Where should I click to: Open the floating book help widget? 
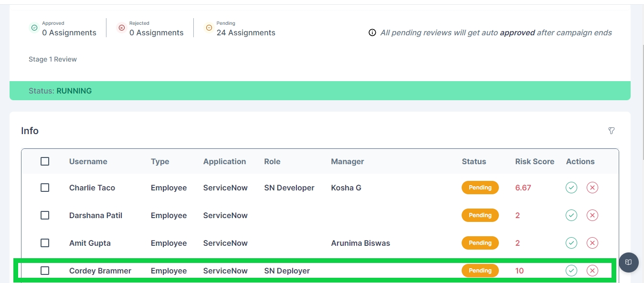coord(629,262)
